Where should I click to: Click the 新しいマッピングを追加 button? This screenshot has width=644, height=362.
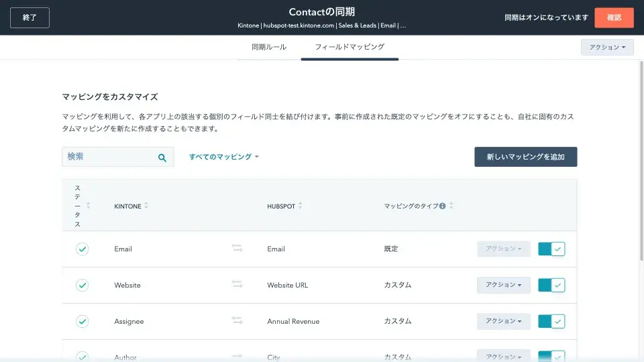pos(525,157)
